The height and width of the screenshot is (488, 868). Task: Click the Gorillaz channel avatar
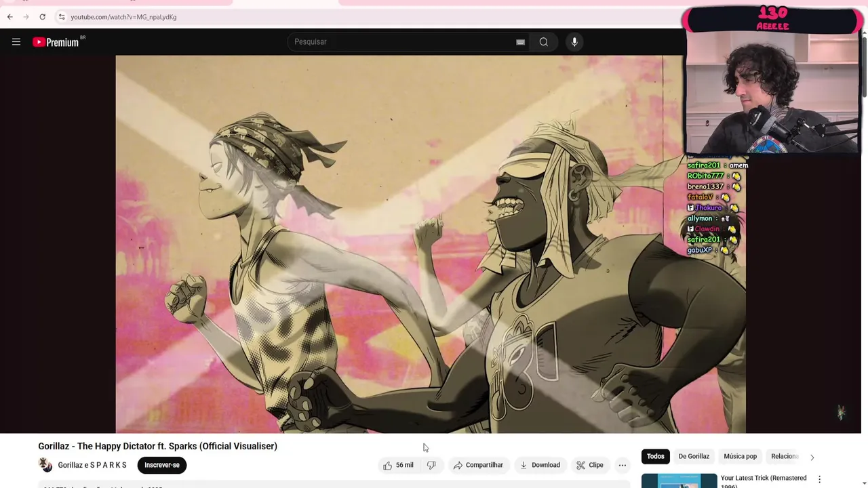pos(45,465)
